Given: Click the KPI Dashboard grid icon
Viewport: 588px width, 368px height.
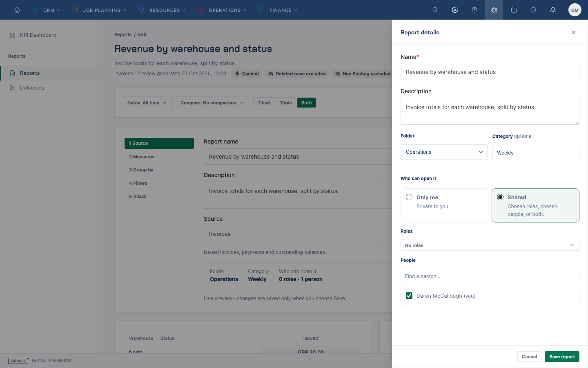Looking at the screenshot, I should tap(13, 35).
